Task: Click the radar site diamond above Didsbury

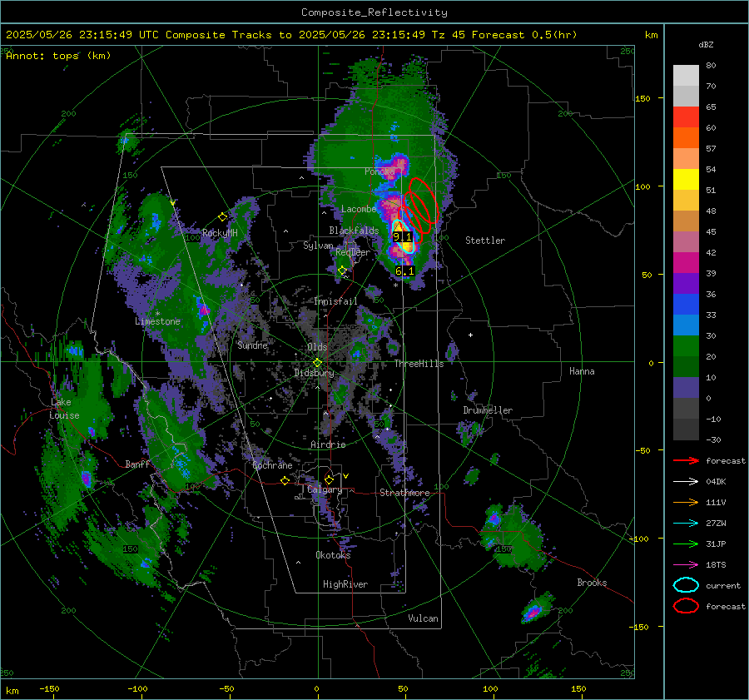Action: coord(317,362)
